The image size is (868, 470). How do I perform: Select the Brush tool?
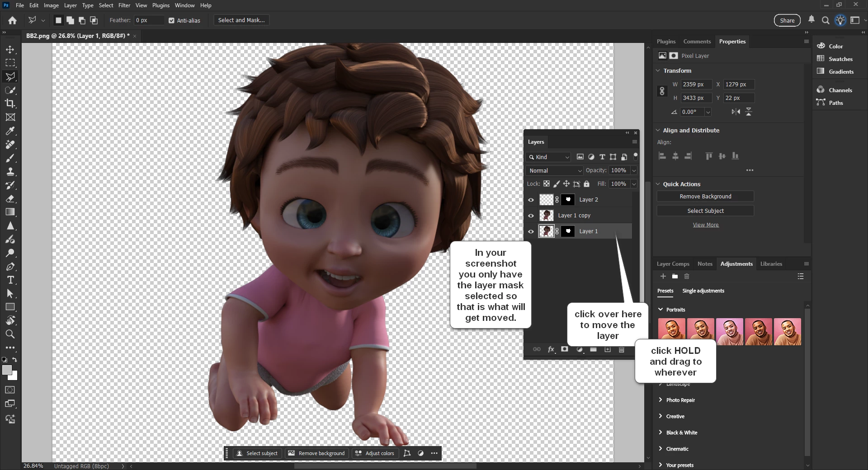click(10, 158)
